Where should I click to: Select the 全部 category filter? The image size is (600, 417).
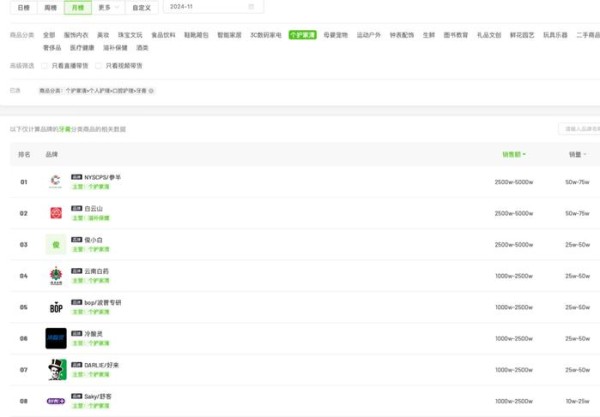coord(49,35)
